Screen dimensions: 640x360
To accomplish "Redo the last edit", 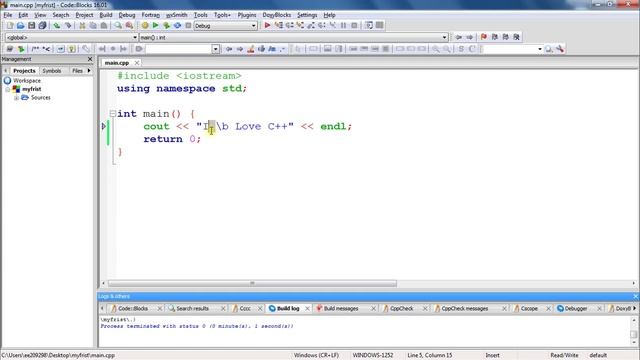I will pos(68,25).
